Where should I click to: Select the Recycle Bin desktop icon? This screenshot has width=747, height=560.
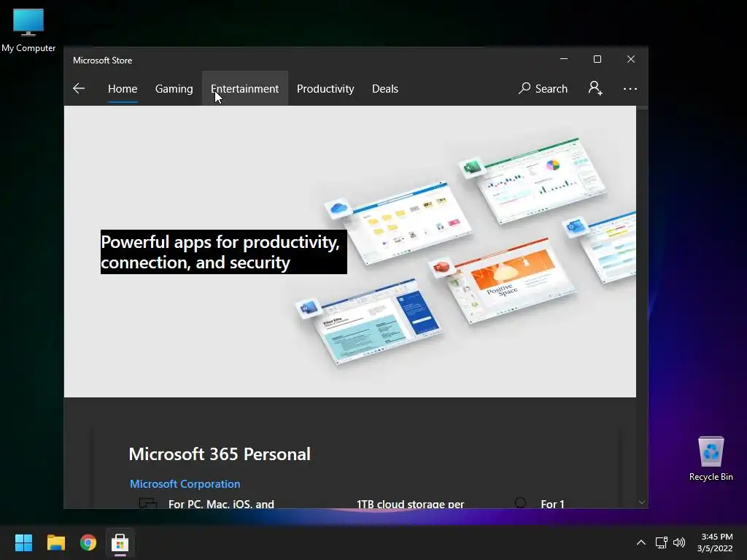(711, 458)
